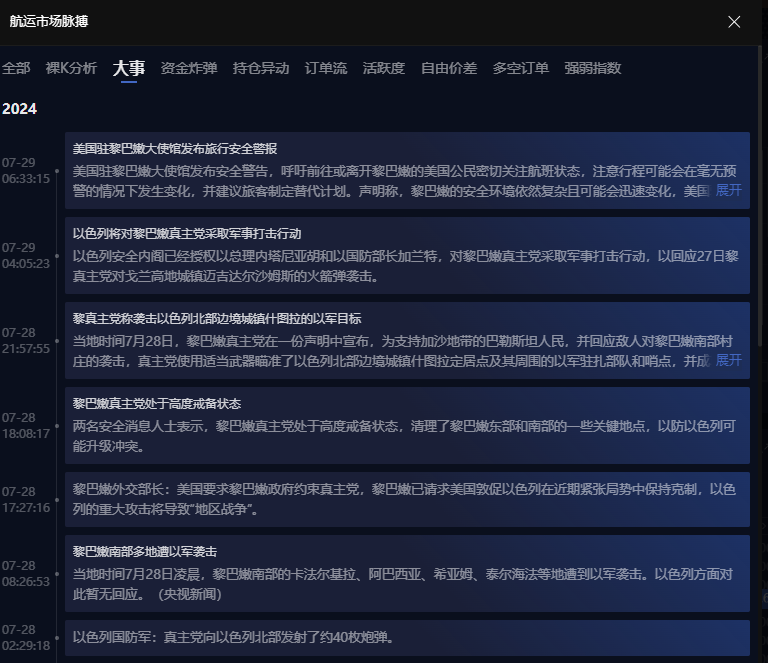Viewport: 768px width, 663px height.
Task: Click the 航运市场脉搏 panel title
Action: tap(49, 22)
